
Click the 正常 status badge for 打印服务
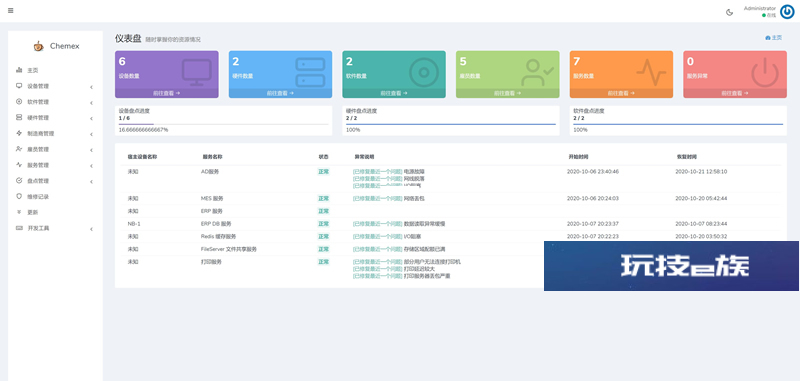[323, 262]
